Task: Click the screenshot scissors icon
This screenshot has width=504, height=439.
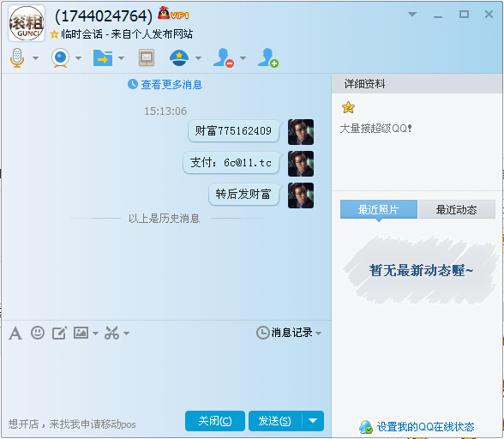Action: [x=111, y=333]
